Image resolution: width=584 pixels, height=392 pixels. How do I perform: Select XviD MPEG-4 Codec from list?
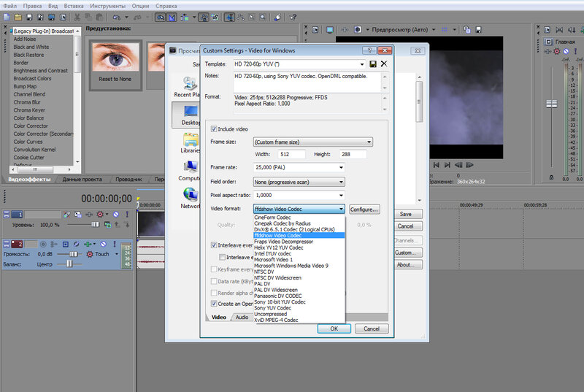276,320
